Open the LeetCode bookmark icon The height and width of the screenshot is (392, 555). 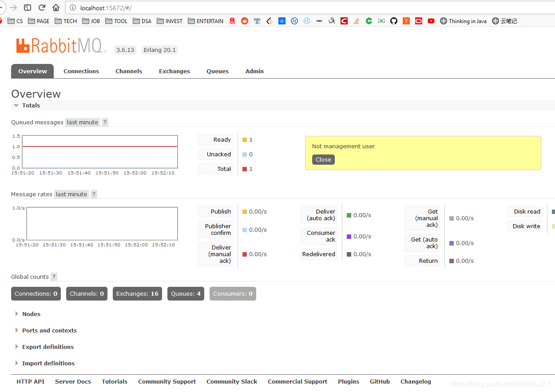tap(270, 21)
